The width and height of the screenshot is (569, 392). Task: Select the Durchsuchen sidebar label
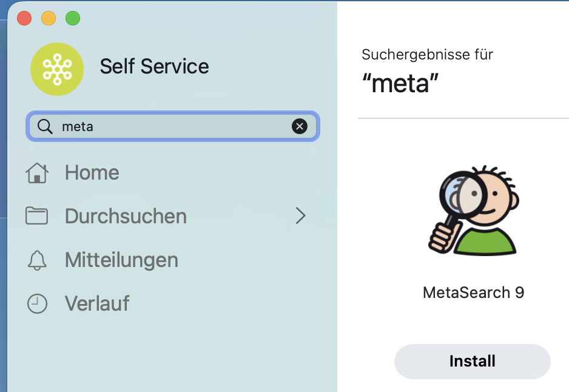pos(126,216)
